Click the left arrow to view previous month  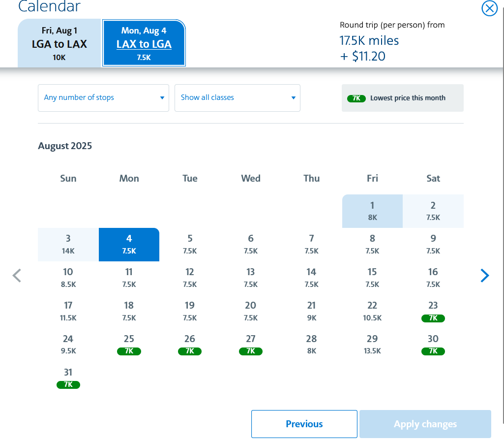click(17, 276)
